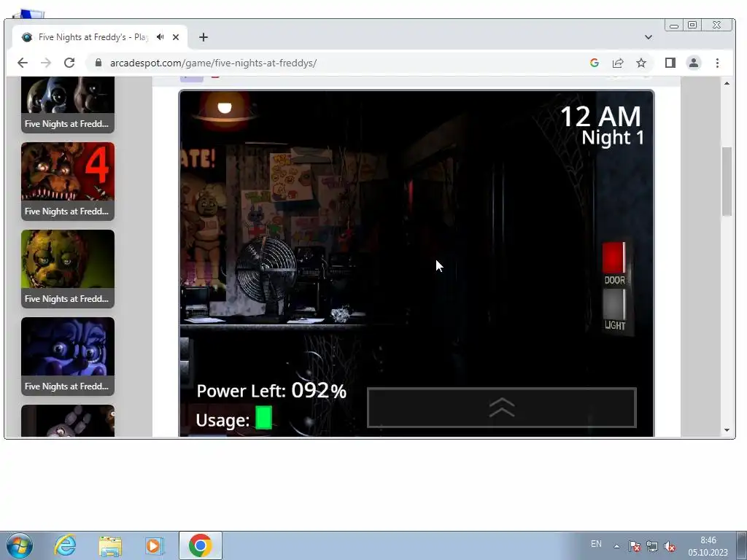Click the vertical page scrollbar thumb

click(x=727, y=182)
